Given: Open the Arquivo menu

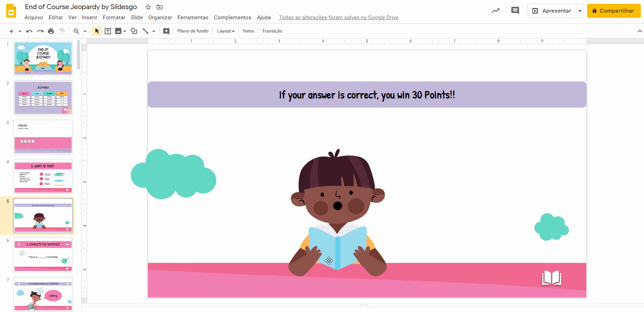Looking at the screenshot, I should coord(34,18).
